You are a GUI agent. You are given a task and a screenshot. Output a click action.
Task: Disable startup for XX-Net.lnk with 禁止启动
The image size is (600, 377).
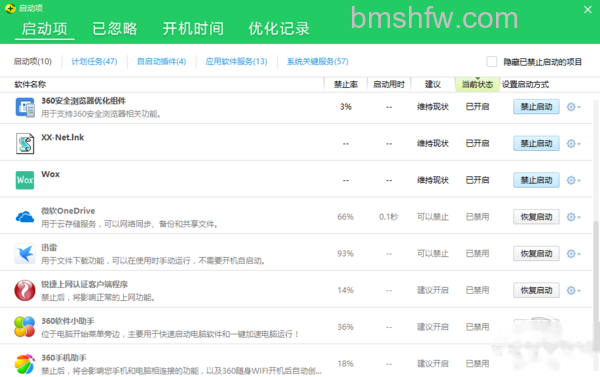tap(536, 144)
